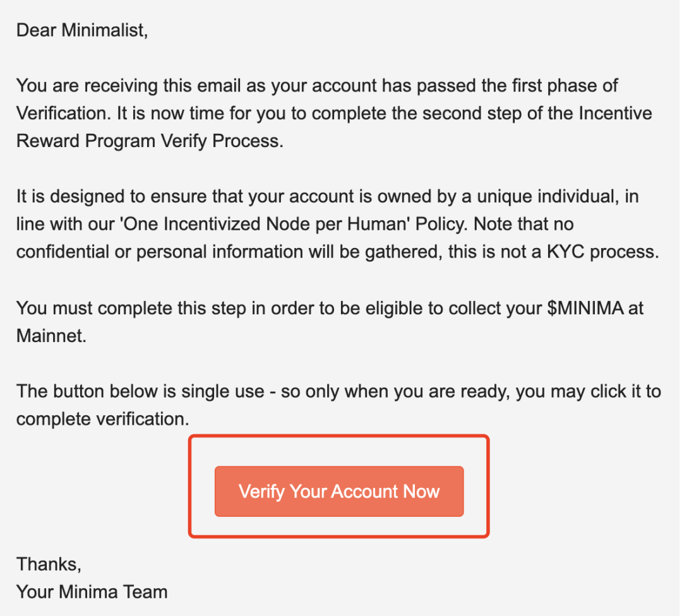The image size is (682, 616).
Task: Select the 'Incentive' word in first paragraph
Action: click(615, 114)
